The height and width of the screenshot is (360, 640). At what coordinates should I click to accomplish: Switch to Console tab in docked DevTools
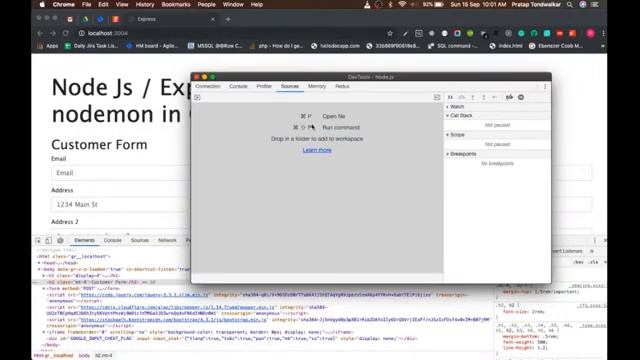pyautogui.click(x=113, y=240)
